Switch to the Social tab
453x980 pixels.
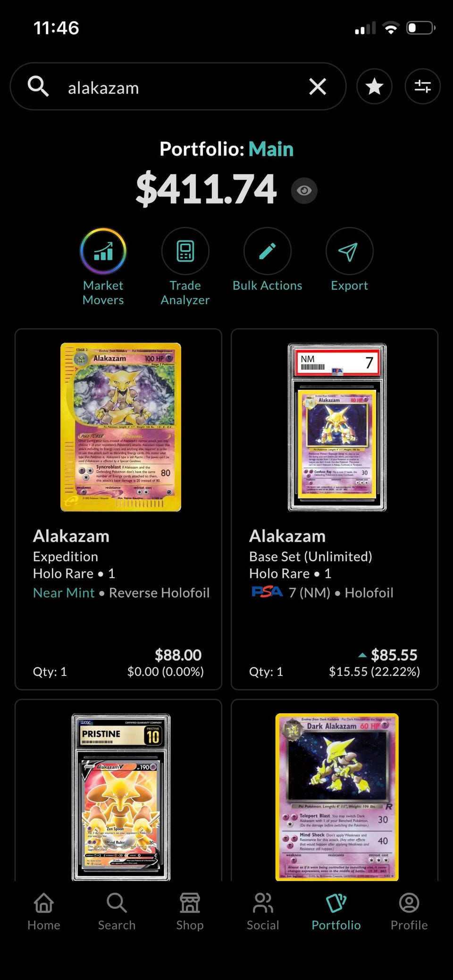point(263,912)
